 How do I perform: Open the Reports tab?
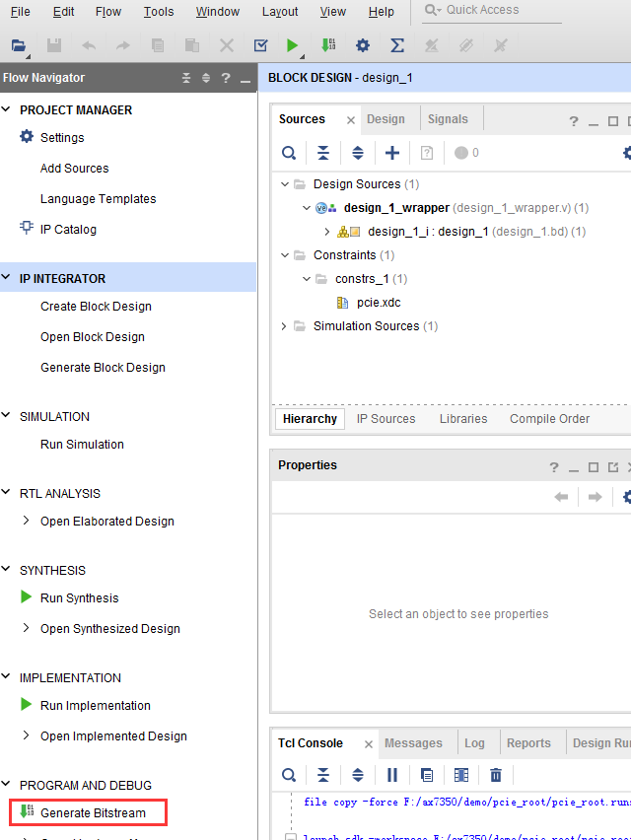[x=528, y=743]
